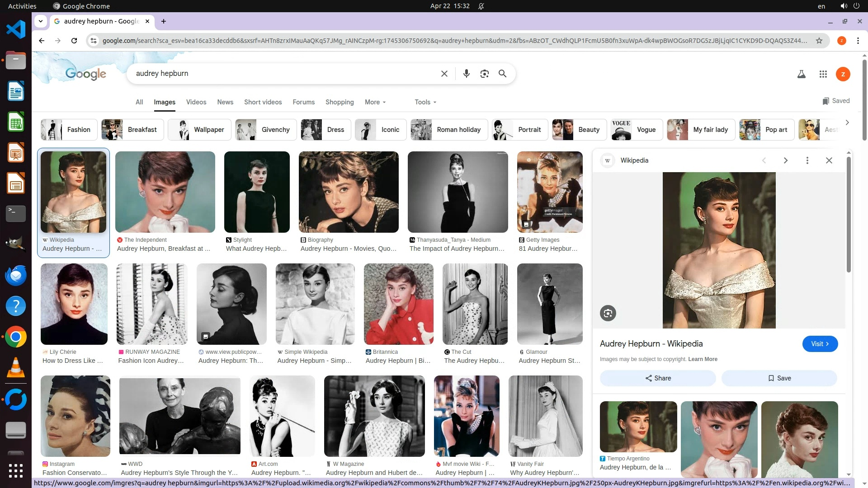Click the Share button in preview
The width and height of the screenshot is (868, 488).
coord(657,378)
